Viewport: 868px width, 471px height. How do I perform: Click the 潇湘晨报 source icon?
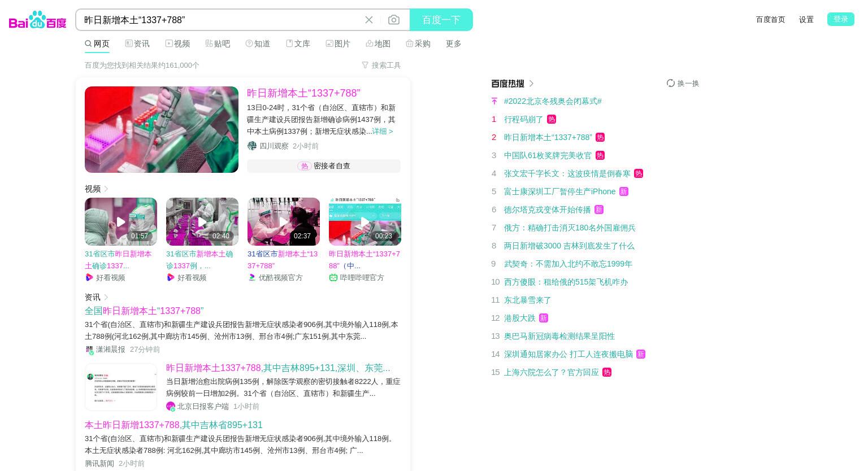point(89,350)
